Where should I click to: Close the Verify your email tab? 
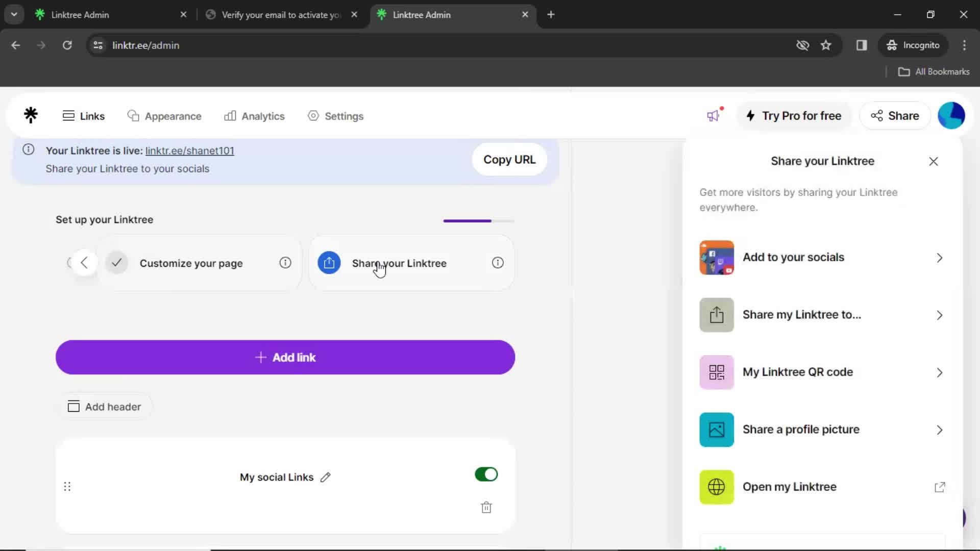click(x=354, y=15)
